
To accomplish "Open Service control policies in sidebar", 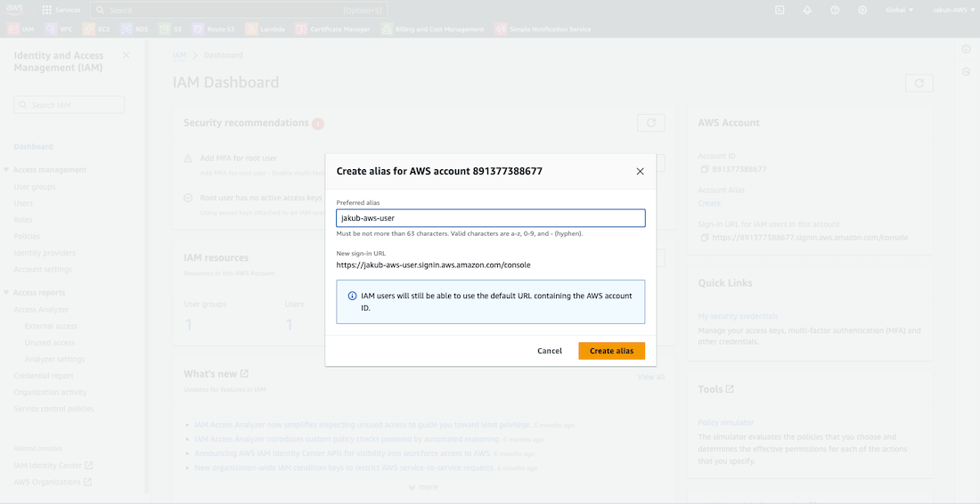I will (53, 409).
